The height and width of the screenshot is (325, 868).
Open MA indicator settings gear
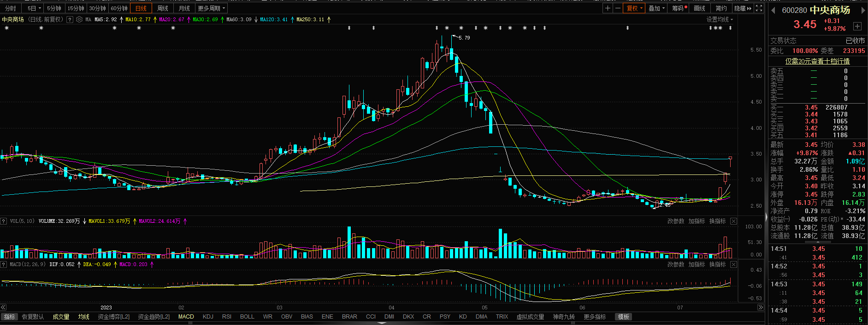pos(79,19)
